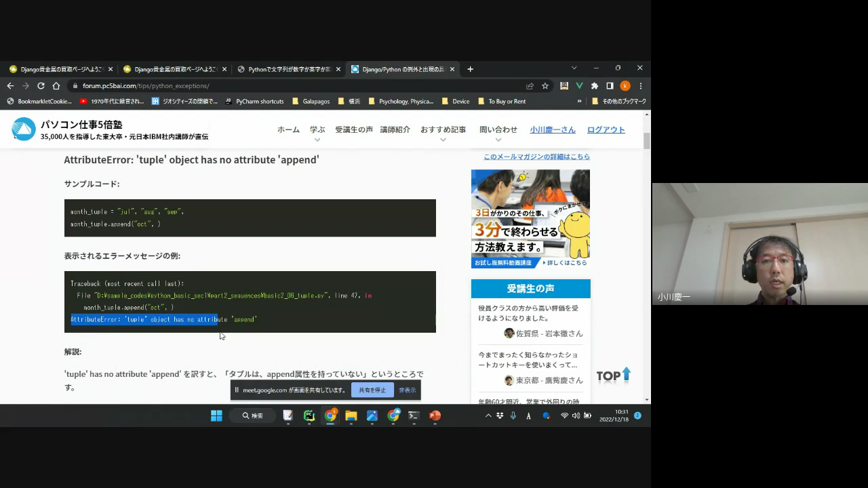Toggle the Chrome side panel icon
The width and height of the screenshot is (868, 488).
(x=610, y=86)
